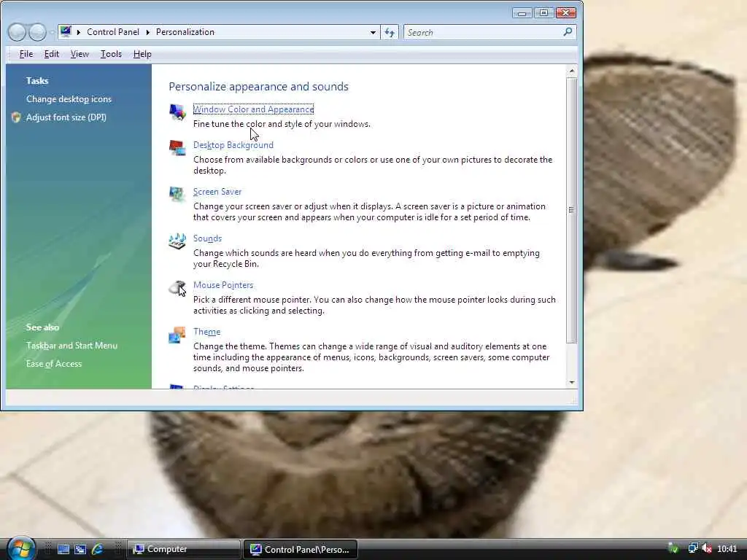Expand arrow after Control Panel breadcrumb
This screenshot has width=747, height=560.
(147, 32)
